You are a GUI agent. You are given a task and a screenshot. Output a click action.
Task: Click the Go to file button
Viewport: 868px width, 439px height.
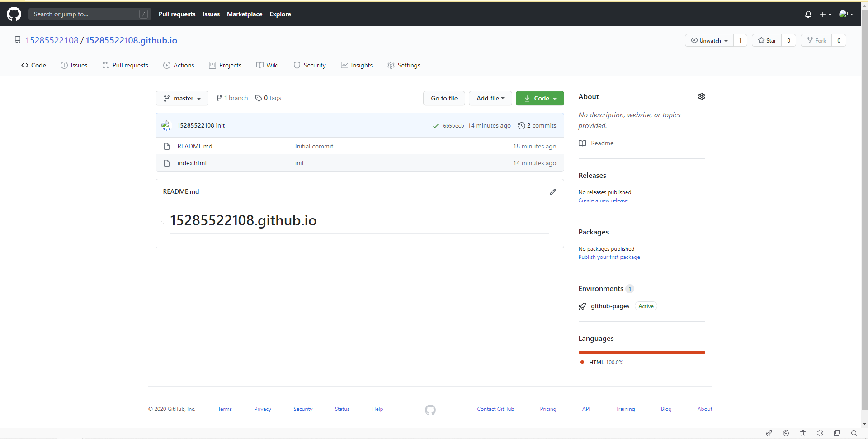tap(444, 98)
